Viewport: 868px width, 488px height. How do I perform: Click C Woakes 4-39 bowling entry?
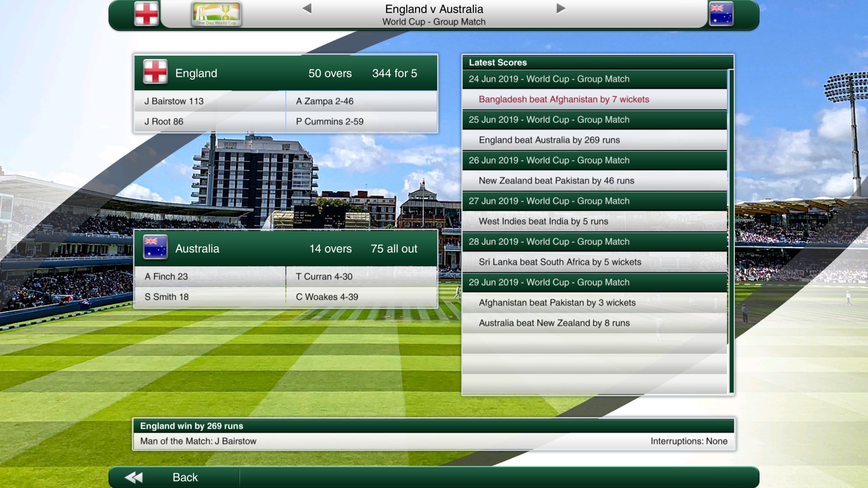(362, 297)
